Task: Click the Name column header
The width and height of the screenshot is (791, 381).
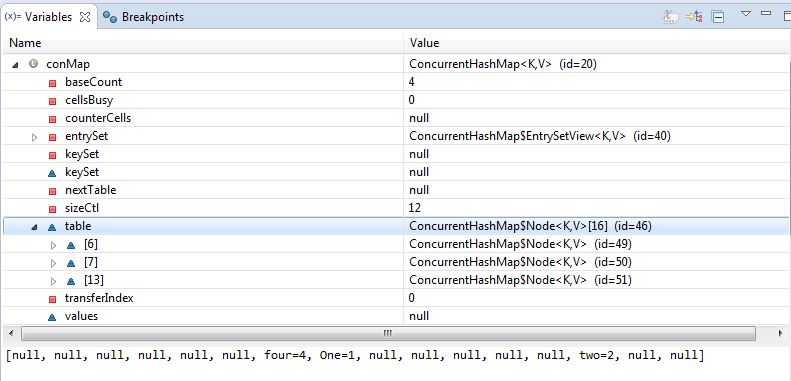Action: [203, 43]
